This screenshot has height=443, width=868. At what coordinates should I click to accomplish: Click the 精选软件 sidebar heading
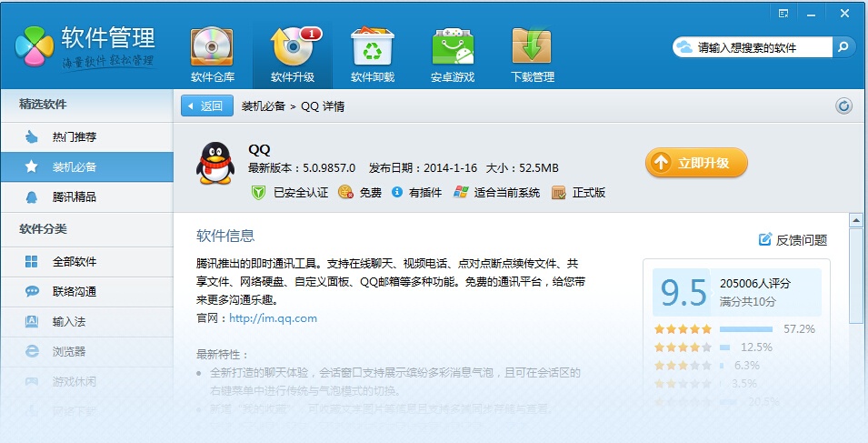(x=43, y=104)
